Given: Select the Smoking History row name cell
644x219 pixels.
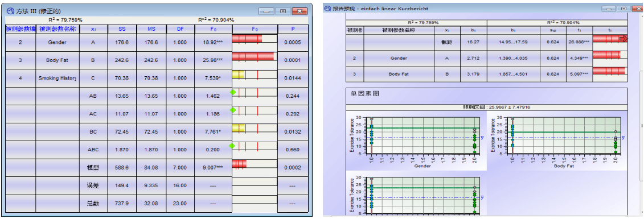Looking at the screenshot, I should 58,78.
